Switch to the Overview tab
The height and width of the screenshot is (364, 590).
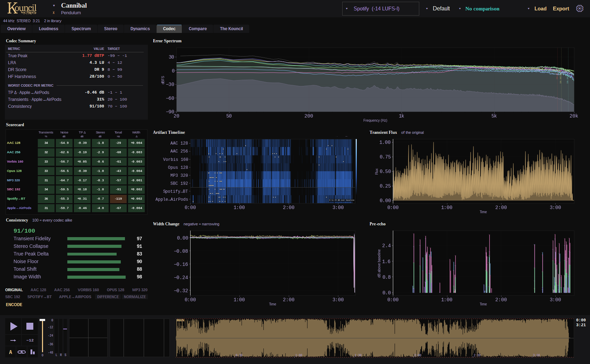click(16, 29)
